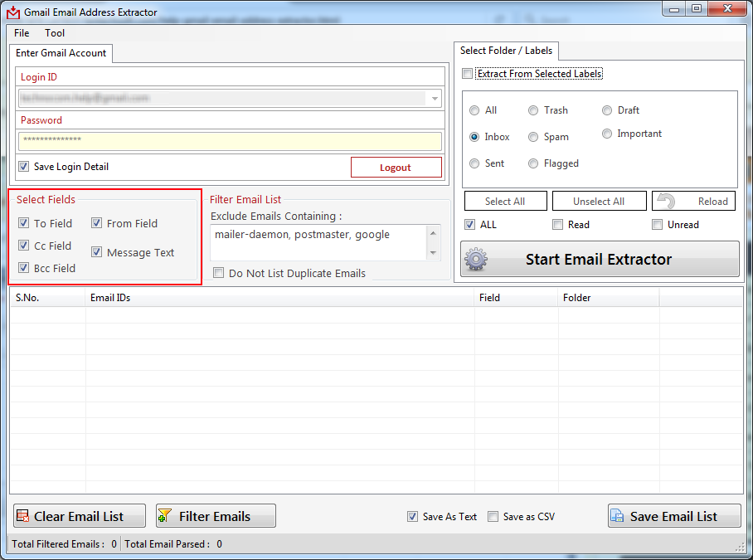The height and width of the screenshot is (560, 753).
Task: Select the Trash radio button
Action: [533, 110]
